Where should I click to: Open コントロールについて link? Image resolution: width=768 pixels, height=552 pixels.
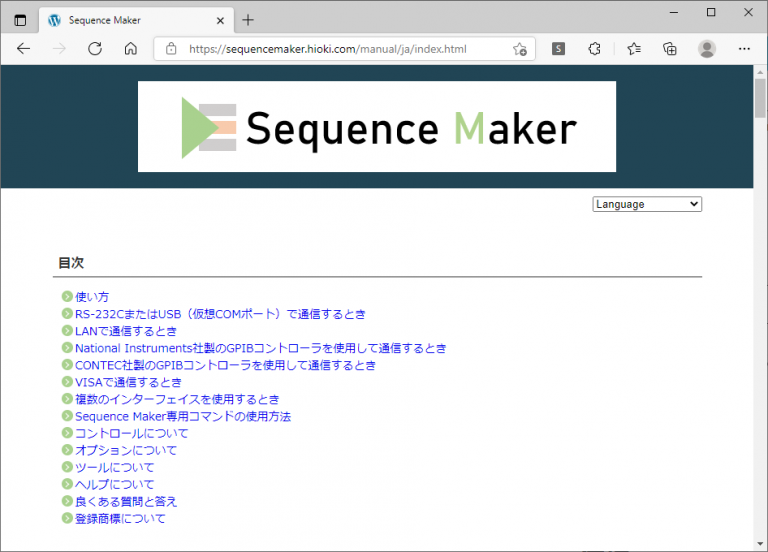pyautogui.click(x=132, y=433)
